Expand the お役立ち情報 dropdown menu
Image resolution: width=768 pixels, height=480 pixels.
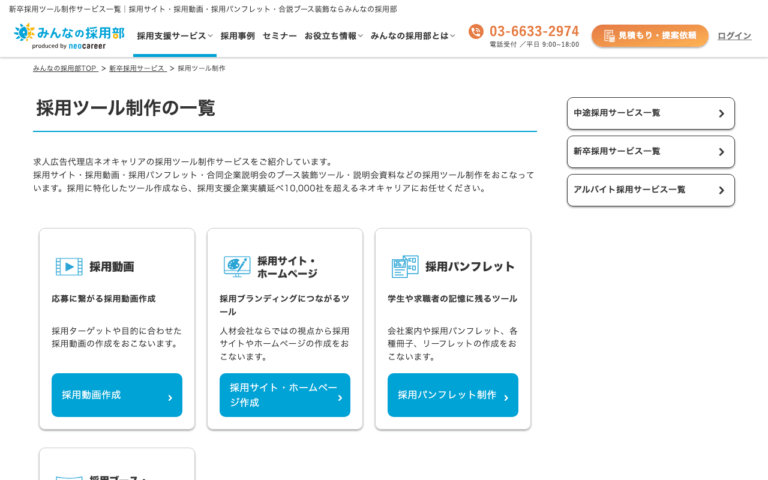coord(334,36)
